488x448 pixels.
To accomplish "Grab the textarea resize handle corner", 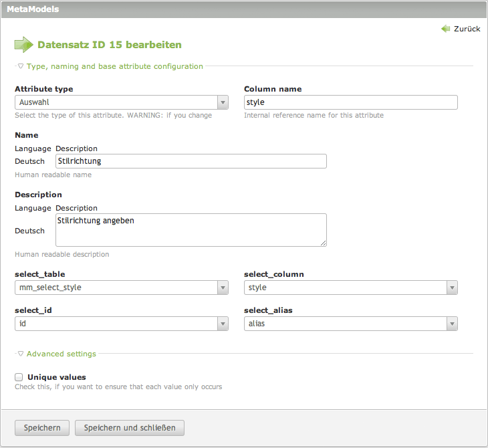I will click(x=324, y=243).
